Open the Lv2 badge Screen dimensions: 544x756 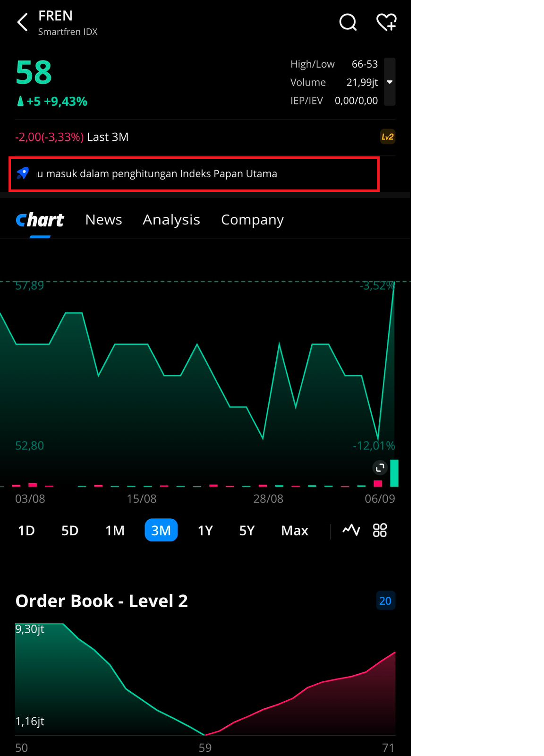pyautogui.click(x=388, y=137)
